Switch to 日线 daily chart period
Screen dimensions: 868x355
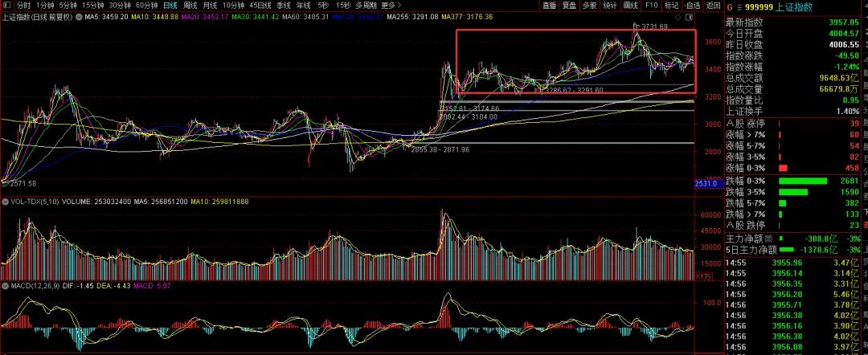(169, 6)
